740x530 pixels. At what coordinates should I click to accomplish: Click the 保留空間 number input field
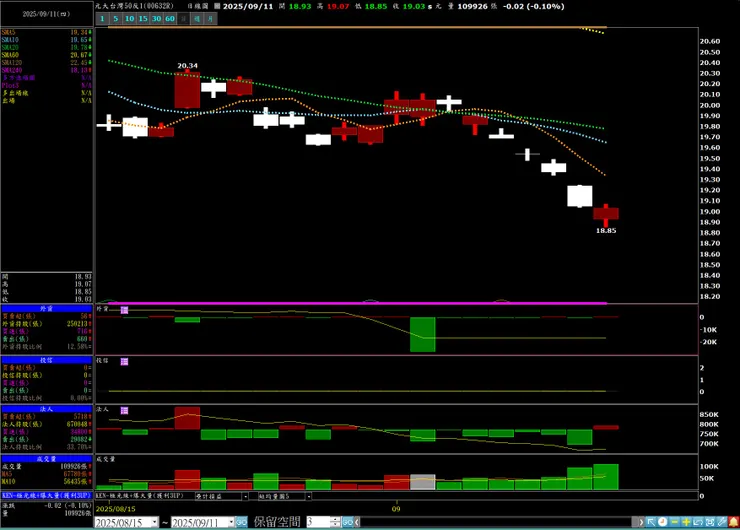tap(318, 522)
